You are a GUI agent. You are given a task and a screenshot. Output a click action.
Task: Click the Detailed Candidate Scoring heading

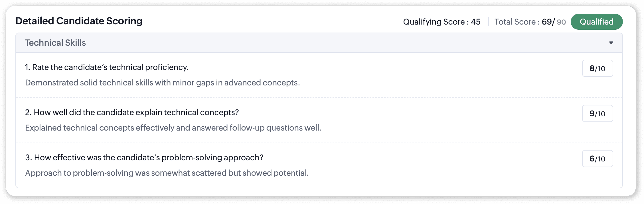click(x=79, y=21)
